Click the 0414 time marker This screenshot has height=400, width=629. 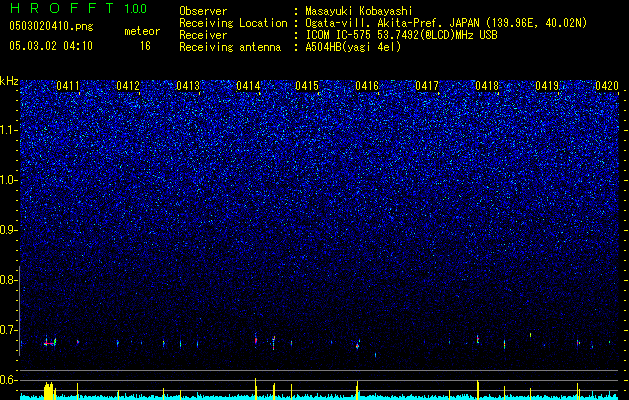tap(248, 86)
